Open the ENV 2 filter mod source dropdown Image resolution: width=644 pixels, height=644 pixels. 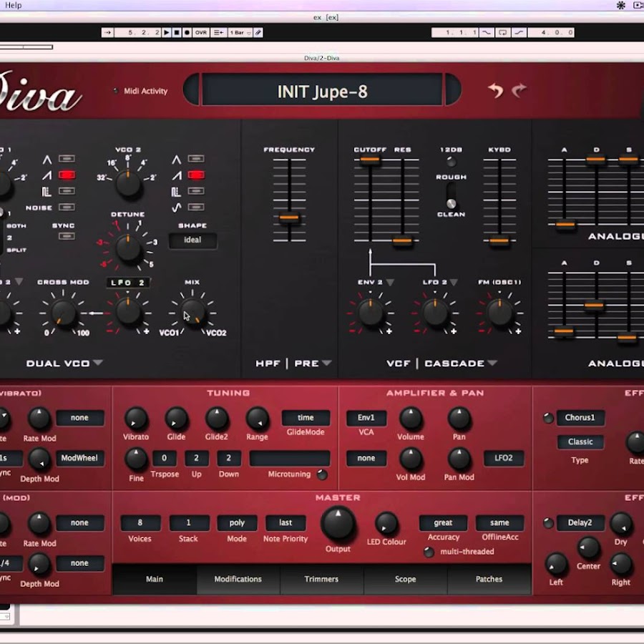click(390, 283)
